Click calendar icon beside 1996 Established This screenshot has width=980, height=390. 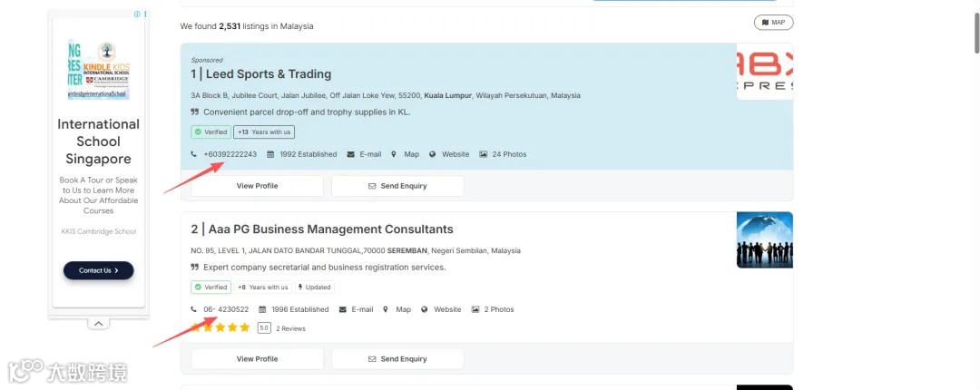coord(262,309)
